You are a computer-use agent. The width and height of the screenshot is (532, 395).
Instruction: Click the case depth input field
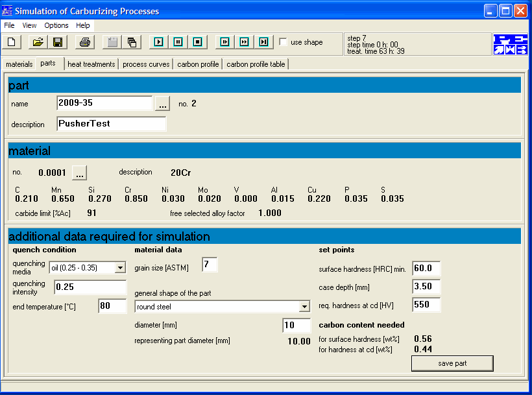click(x=426, y=287)
